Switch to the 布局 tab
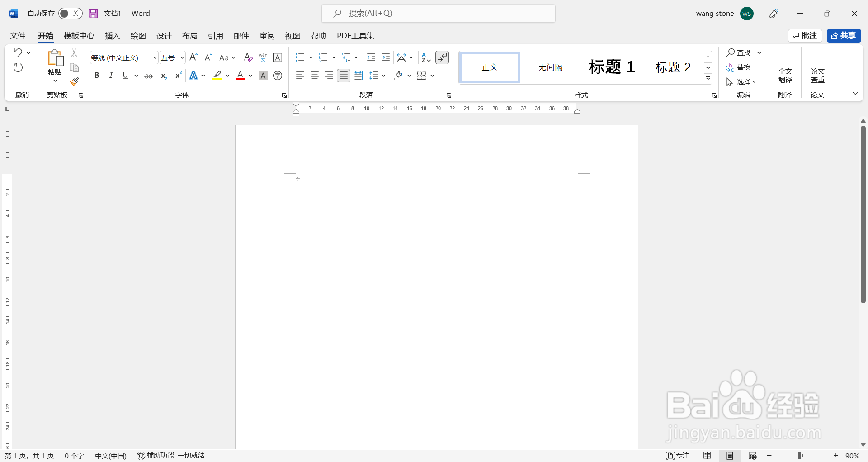Image resolution: width=868 pixels, height=462 pixels. (189, 36)
